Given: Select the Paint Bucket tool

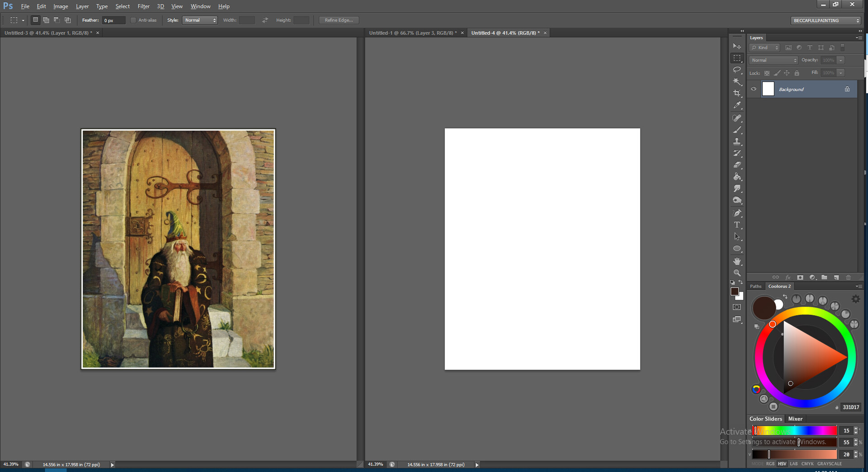Looking at the screenshot, I should (x=737, y=177).
